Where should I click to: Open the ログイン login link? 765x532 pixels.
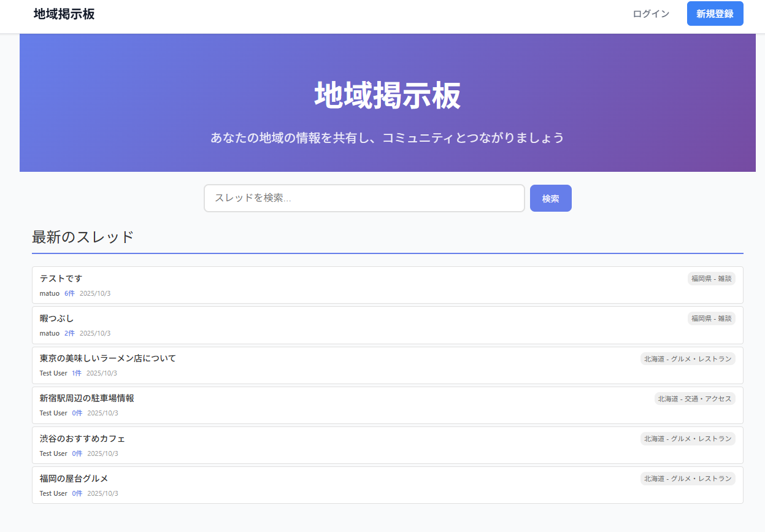pyautogui.click(x=651, y=14)
